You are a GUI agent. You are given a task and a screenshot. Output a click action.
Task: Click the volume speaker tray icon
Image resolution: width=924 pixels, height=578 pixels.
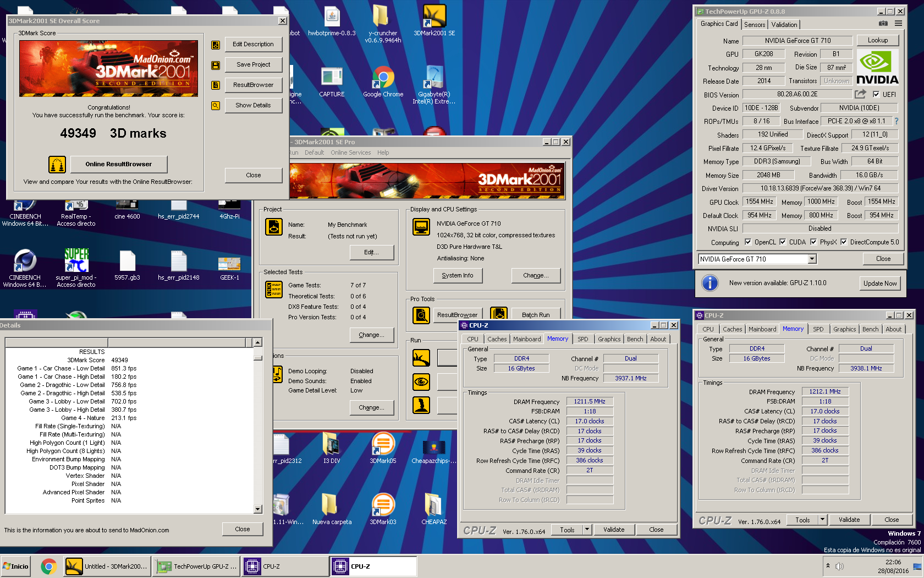(x=839, y=566)
